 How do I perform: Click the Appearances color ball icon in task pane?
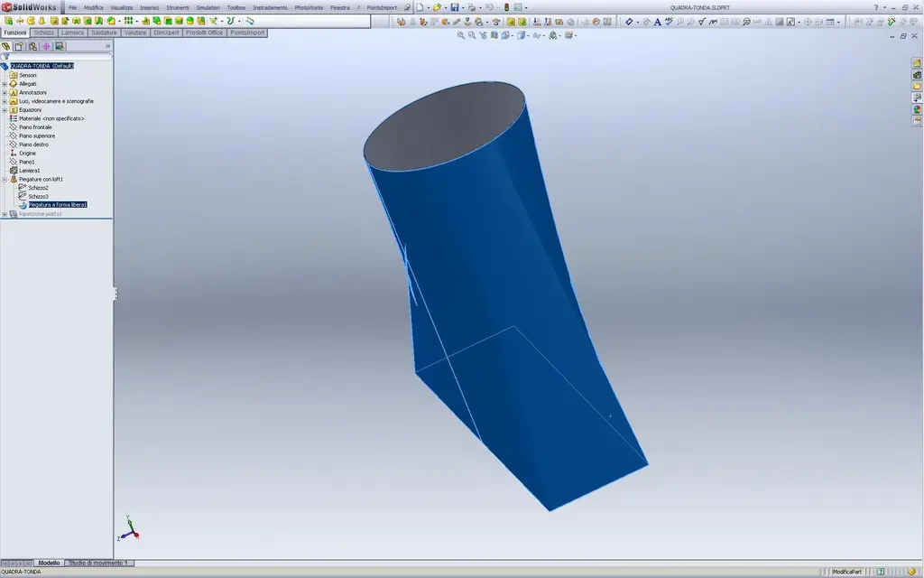[917, 109]
